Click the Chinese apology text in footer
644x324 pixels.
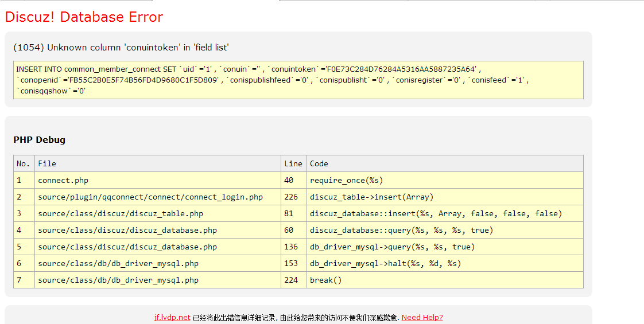tap(296, 318)
